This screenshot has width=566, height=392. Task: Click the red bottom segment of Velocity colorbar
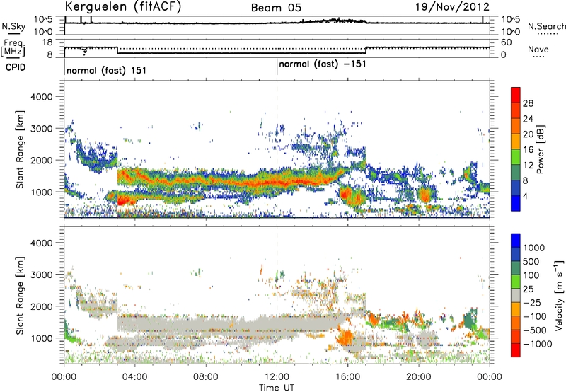click(516, 350)
